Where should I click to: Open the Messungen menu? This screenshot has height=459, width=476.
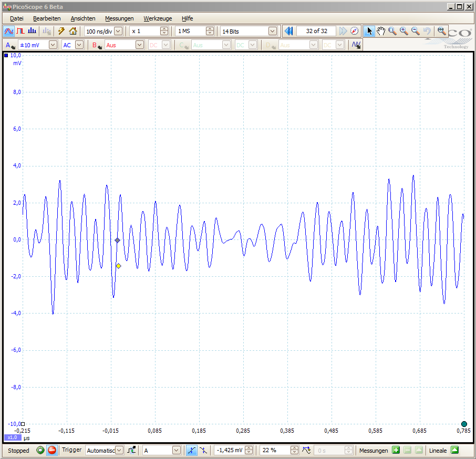pyautogui.click(x=119, y=18)
